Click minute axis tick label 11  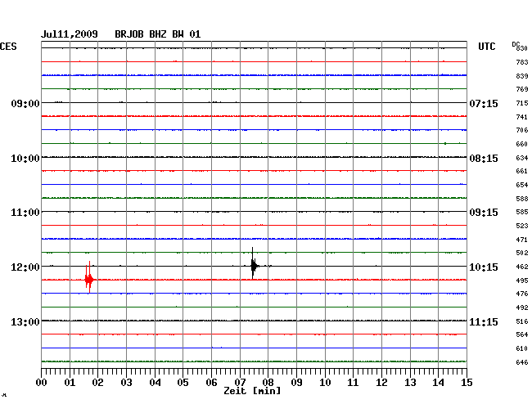[353, 383]
